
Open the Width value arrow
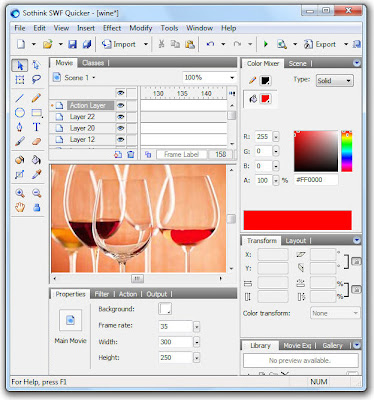point(196,342)
